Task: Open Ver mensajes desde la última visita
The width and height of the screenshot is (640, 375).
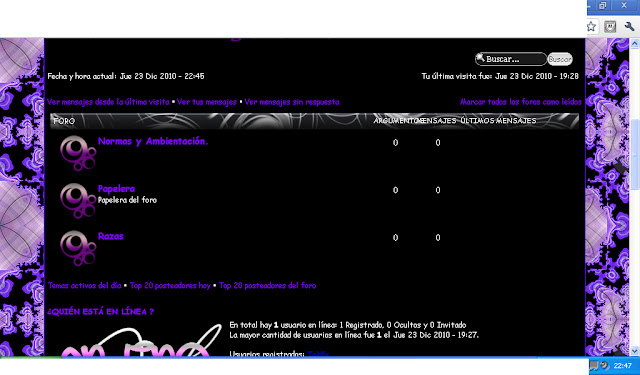Action: (108, 102)
